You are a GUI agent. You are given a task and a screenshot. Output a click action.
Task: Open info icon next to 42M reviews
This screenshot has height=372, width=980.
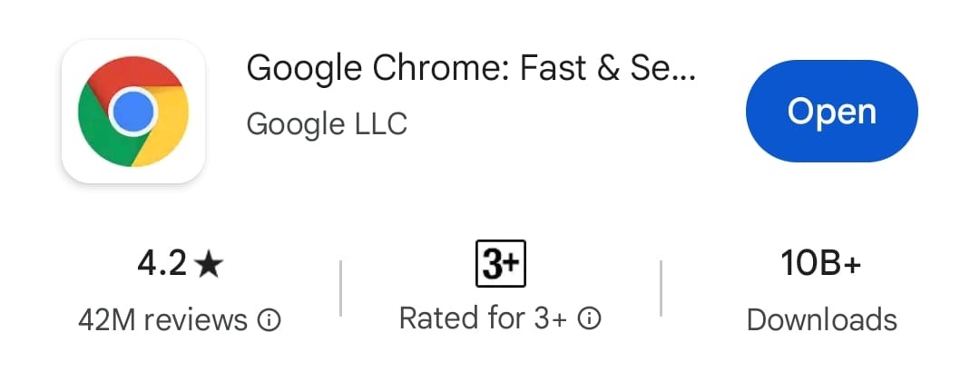[x=269, y=320]
